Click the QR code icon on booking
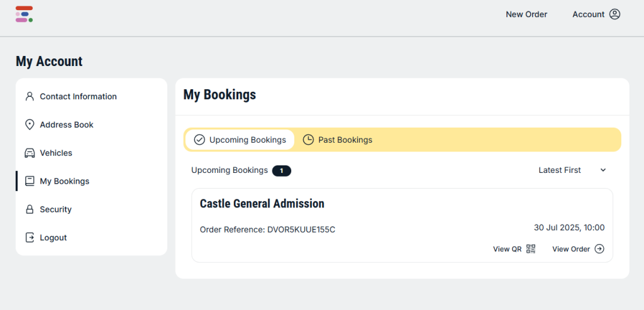The image size is (644, 310). [531, 249]
